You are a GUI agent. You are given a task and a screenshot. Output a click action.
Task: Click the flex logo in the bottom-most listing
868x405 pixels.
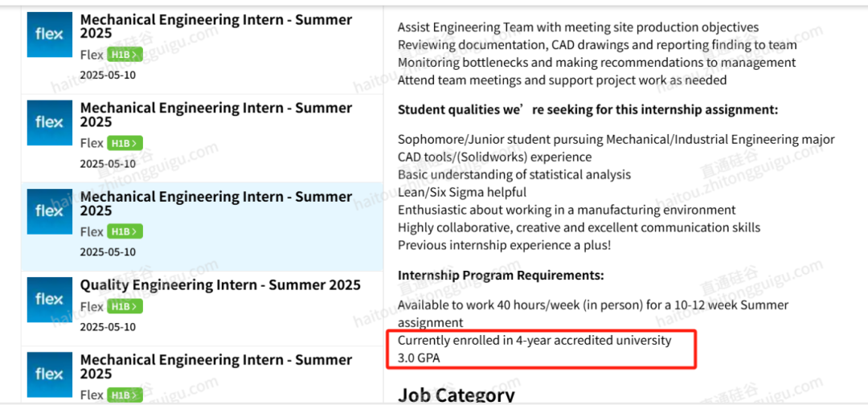tap(49, 374)
